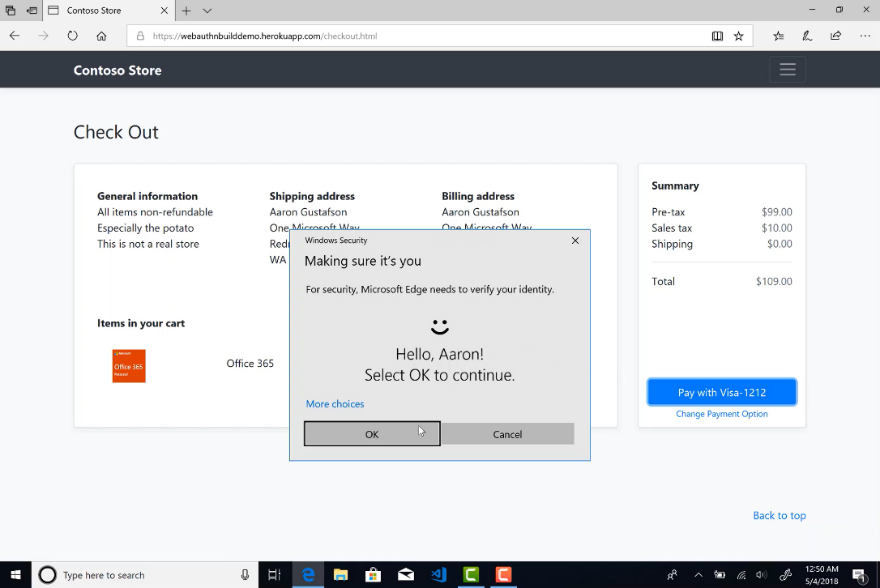Click Microsoft Edge taskbar icon
Image resolution: width=880 pixels, height=588 pixels.
coord(308,574)
